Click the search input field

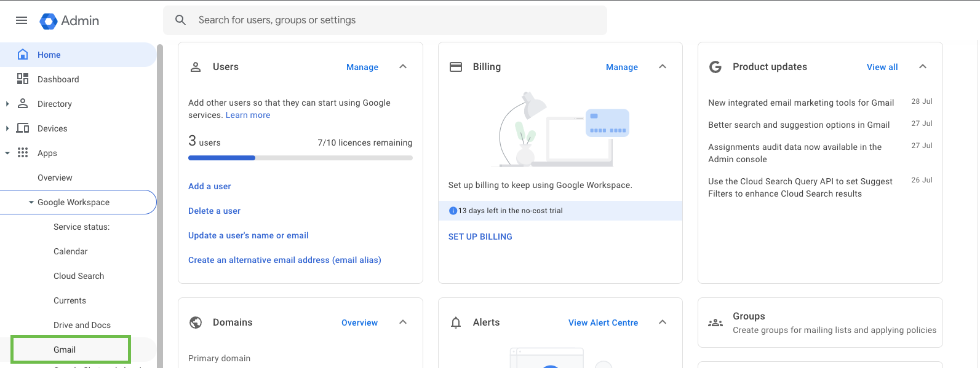[385, 20]
